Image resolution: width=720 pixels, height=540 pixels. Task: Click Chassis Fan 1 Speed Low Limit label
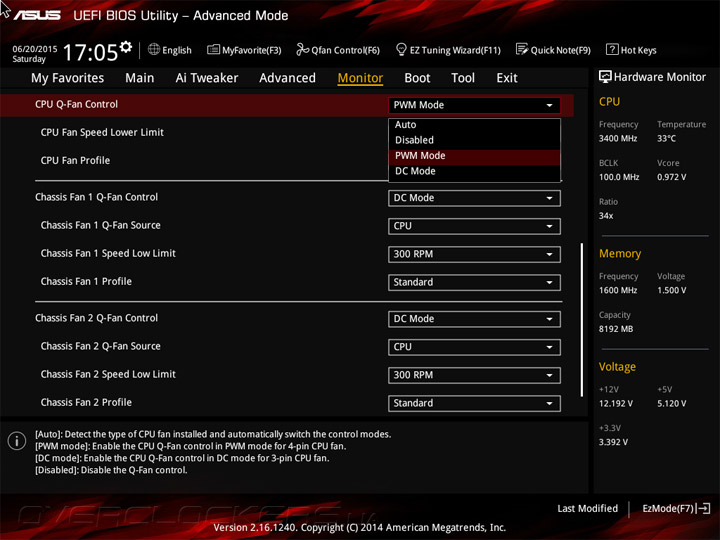pos(108,253)
